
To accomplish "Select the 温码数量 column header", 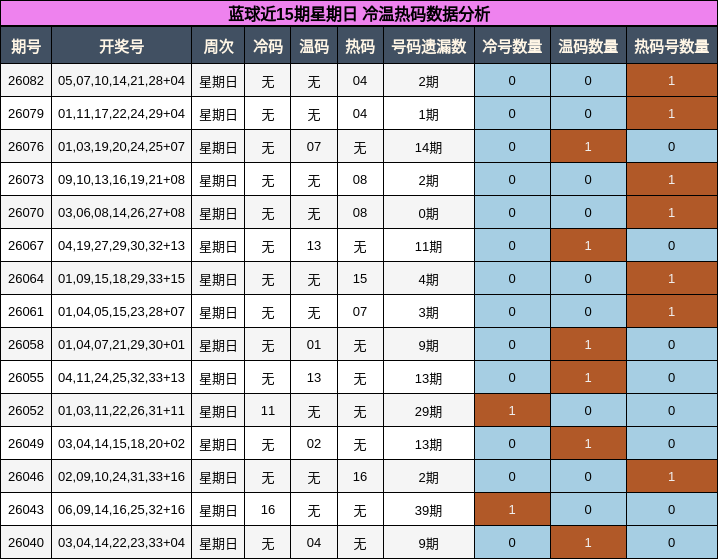I will pos(588,45).
